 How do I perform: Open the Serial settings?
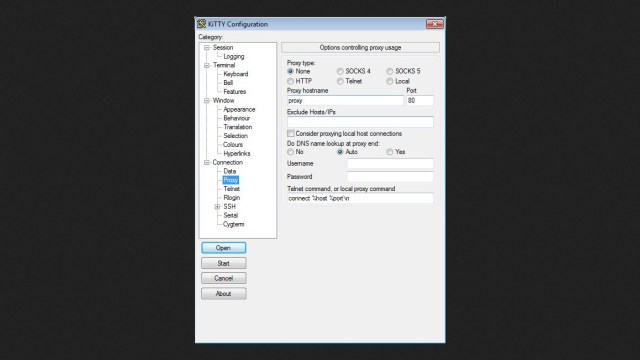(231, 216)
